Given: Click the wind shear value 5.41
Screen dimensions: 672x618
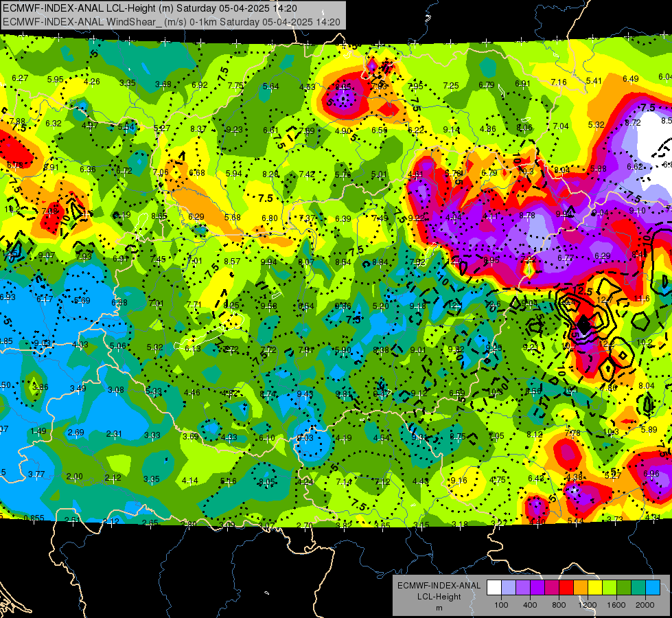Looking at the screenshot, I should (594, 80).
